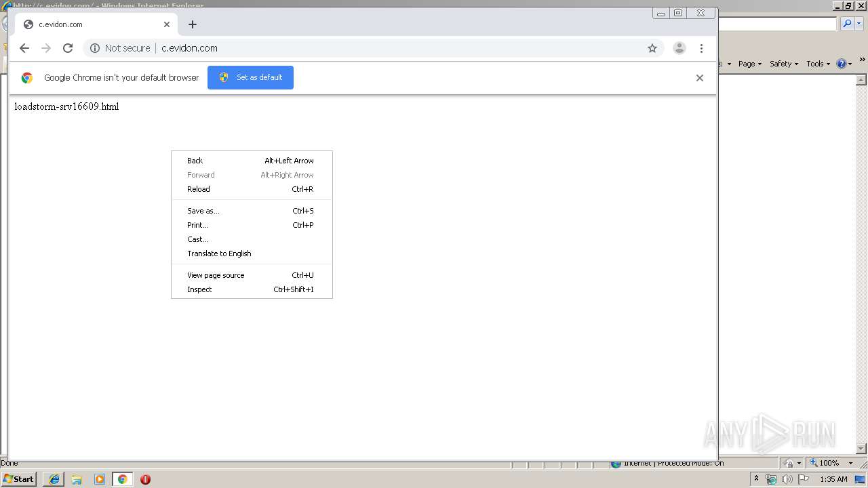
Task: Choose Save as... in the context menu
Action: point(252,211)
